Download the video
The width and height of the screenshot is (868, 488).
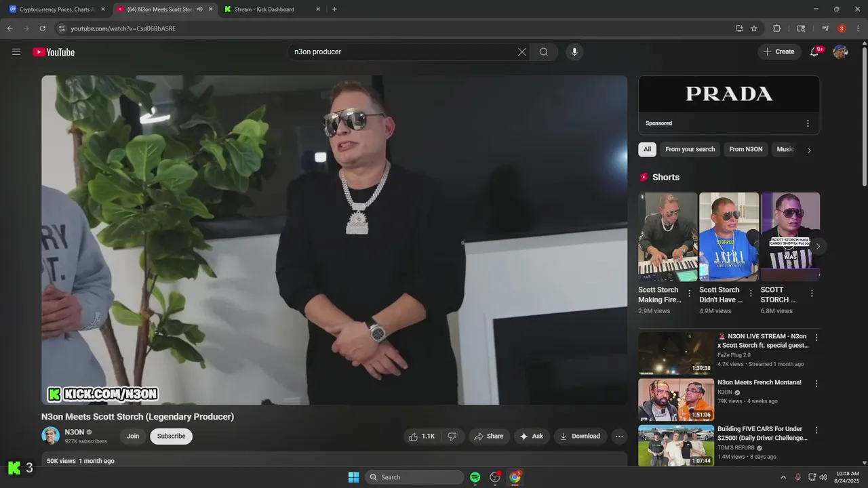pyautogui.click(x=580, y=436)
